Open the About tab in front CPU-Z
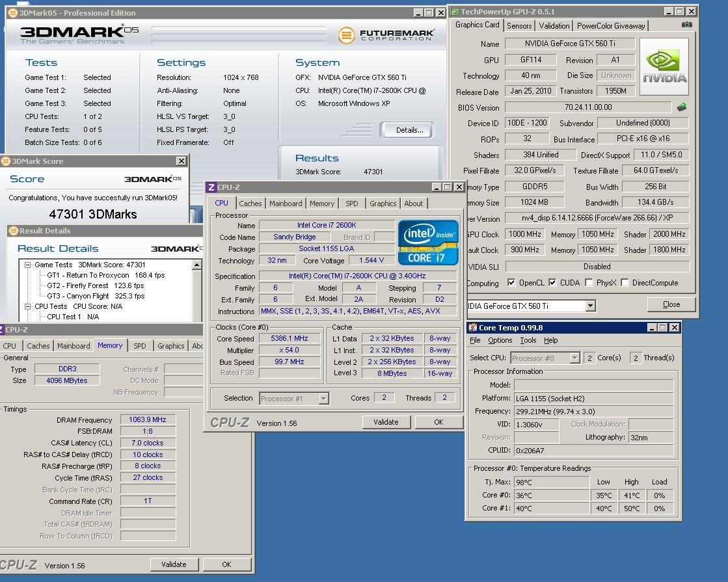This screenshot has height=582, width=728. (x=413, y=204)
